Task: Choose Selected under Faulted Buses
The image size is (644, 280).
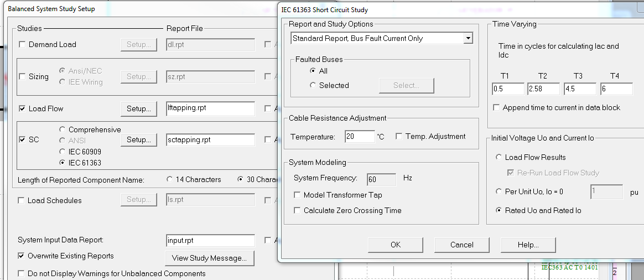Action: 313,85
